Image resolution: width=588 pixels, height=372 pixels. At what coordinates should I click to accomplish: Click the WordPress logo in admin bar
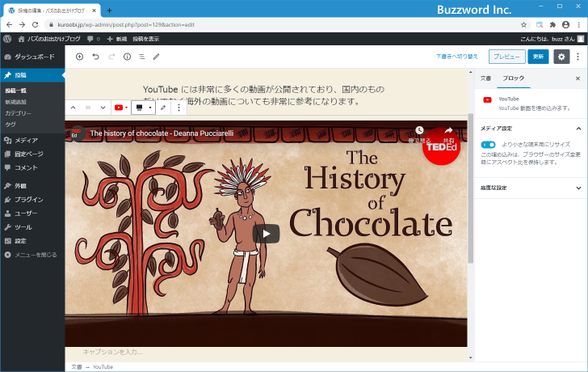coord(7,39)
